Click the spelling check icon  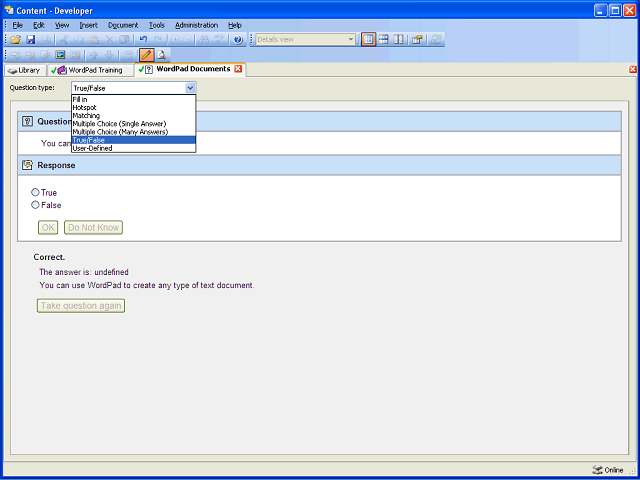point(220,40)
